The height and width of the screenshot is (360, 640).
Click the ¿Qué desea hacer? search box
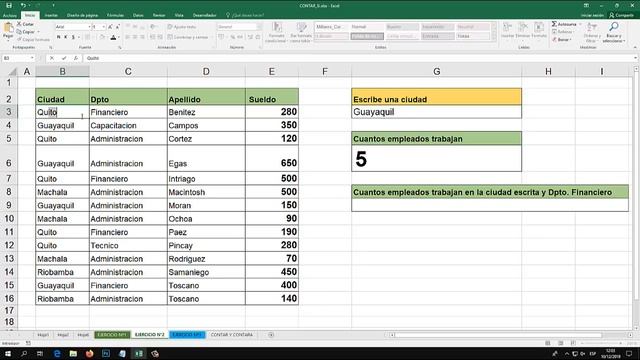(245, 15)
